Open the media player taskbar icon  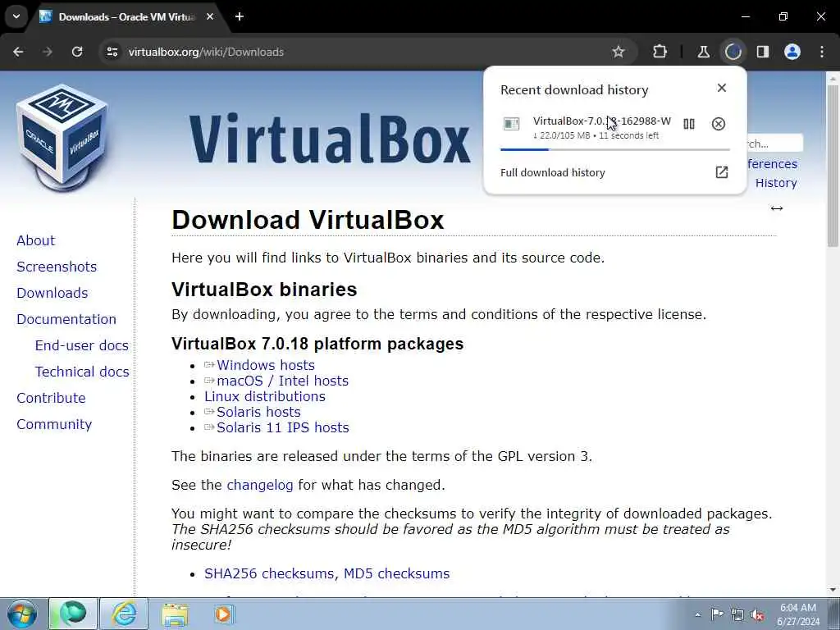pyautogui.click(x=223, y=614)
